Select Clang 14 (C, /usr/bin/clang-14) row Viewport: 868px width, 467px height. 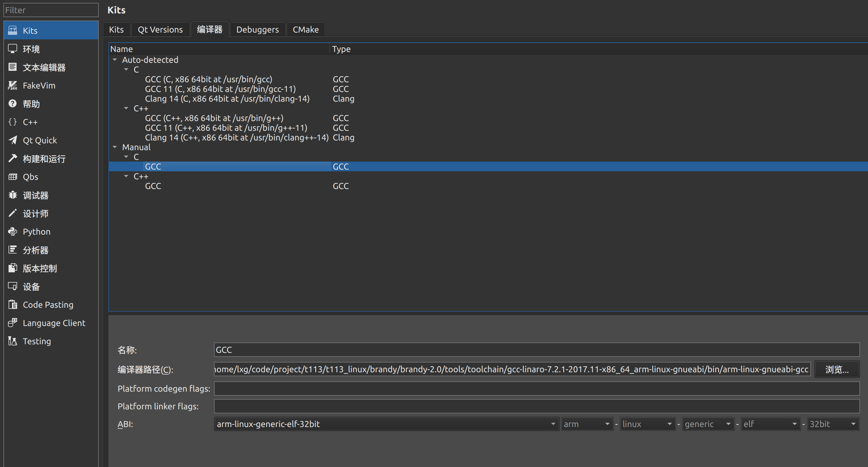pyautogui.click(x=488, y=99)
